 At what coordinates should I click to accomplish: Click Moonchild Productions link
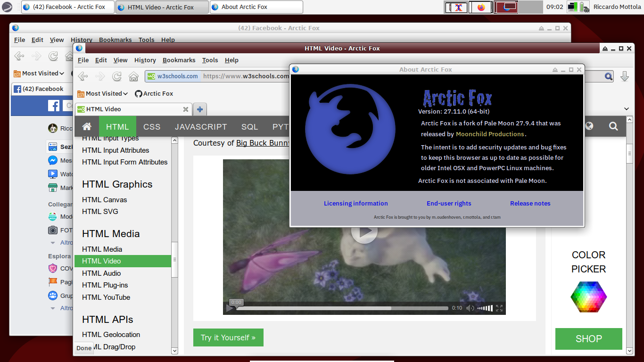pyautogui.click(x=490, y=134)
